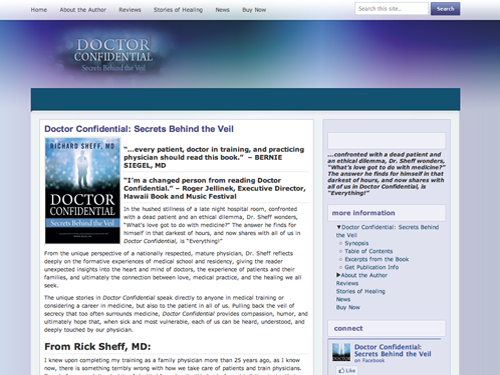
Task: Click the Richard Sheff book cover image
Action: click(82, 191)
